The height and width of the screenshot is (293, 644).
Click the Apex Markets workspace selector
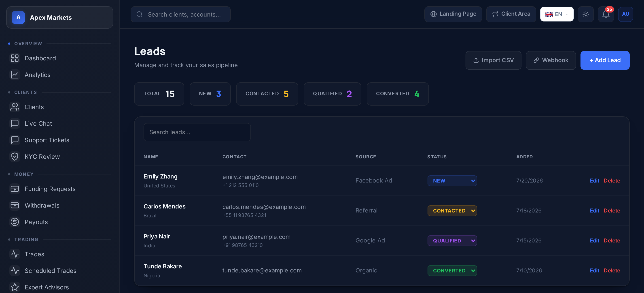[59, 17]
